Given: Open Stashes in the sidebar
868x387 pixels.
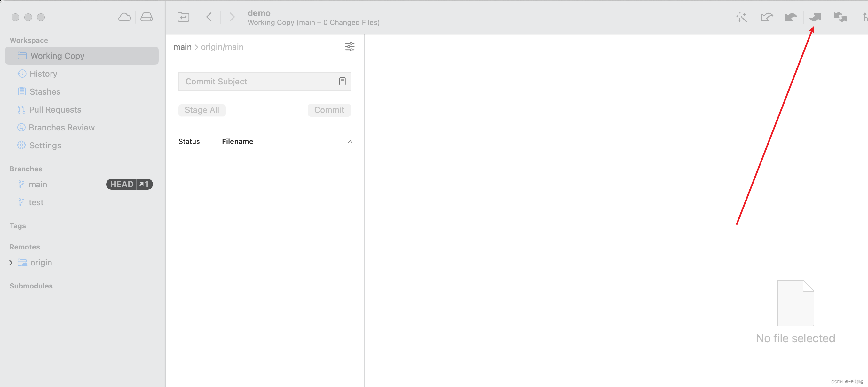Looking at the screenshot, I should coord(45,92).
